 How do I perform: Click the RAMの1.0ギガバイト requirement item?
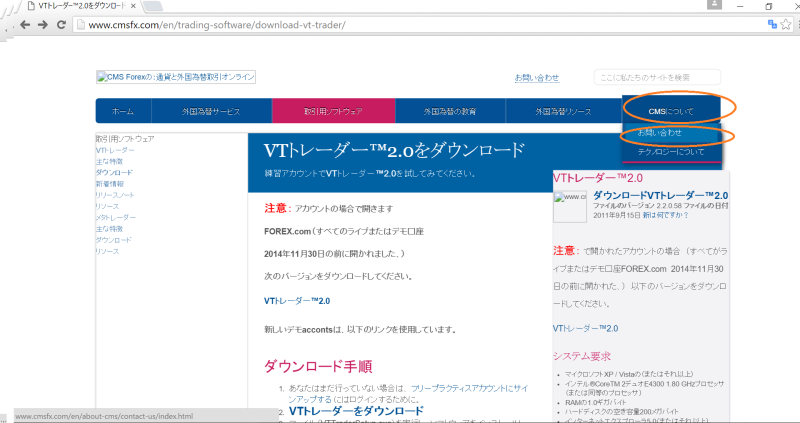point(595,403)
